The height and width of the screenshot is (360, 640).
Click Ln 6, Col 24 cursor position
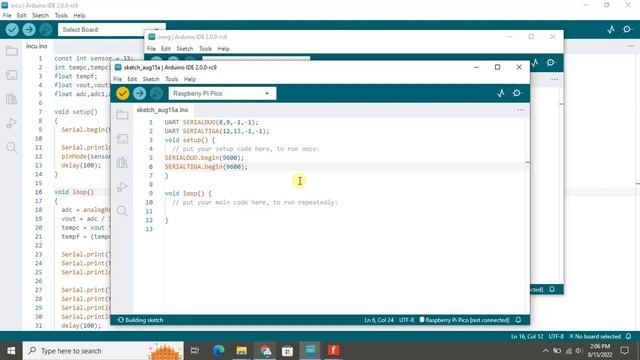tap(379, 320)
